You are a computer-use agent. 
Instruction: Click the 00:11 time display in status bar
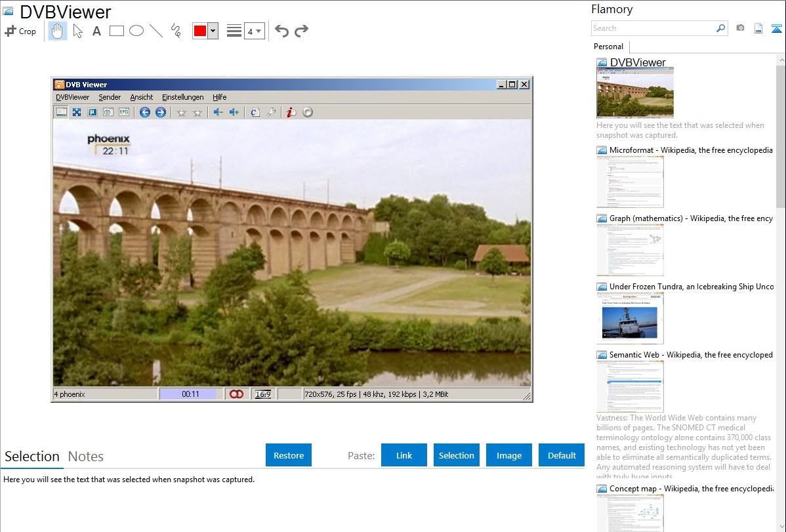click(x=190, y=394)
